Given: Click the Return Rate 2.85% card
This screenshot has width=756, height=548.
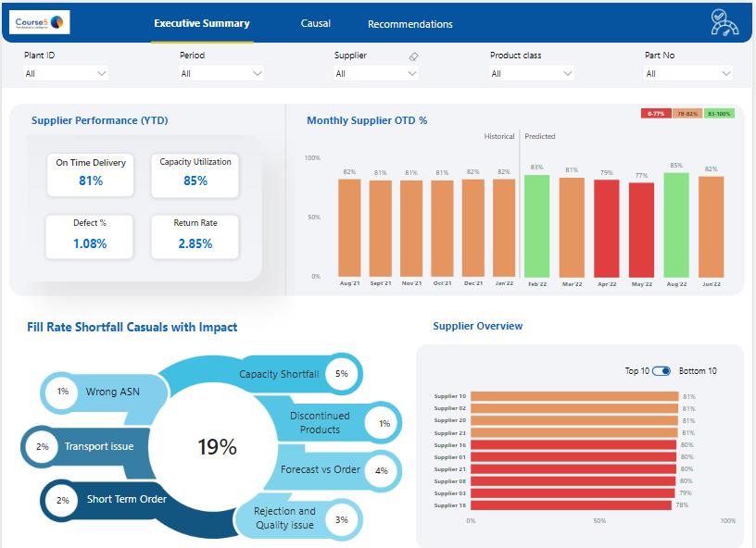Looking at the screenshot, I should (195, 237).
